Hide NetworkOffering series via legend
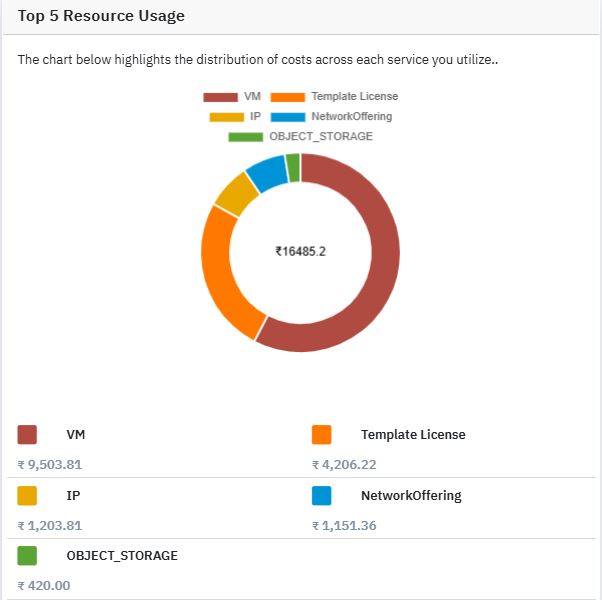 [331, 116]
